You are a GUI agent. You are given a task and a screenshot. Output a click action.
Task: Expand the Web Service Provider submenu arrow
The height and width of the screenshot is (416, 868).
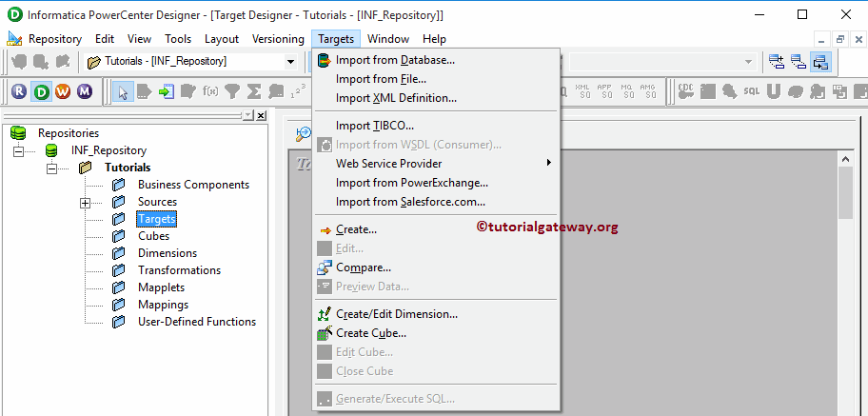coord(549,163)
